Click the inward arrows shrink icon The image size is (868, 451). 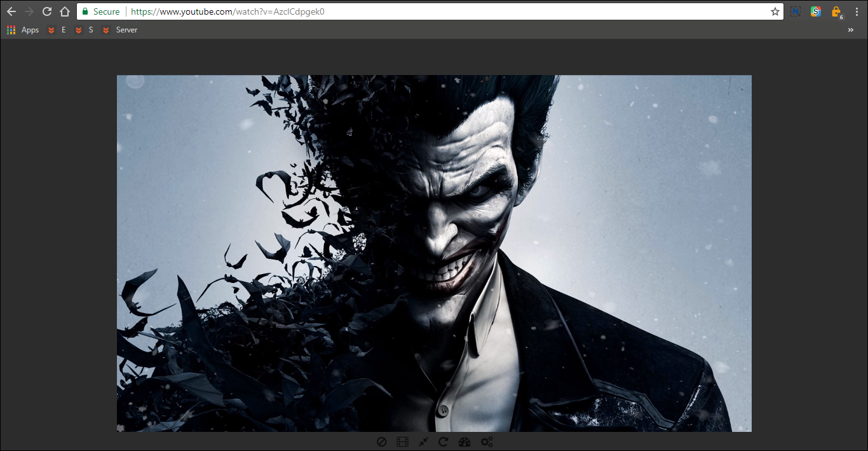(423, 442)
